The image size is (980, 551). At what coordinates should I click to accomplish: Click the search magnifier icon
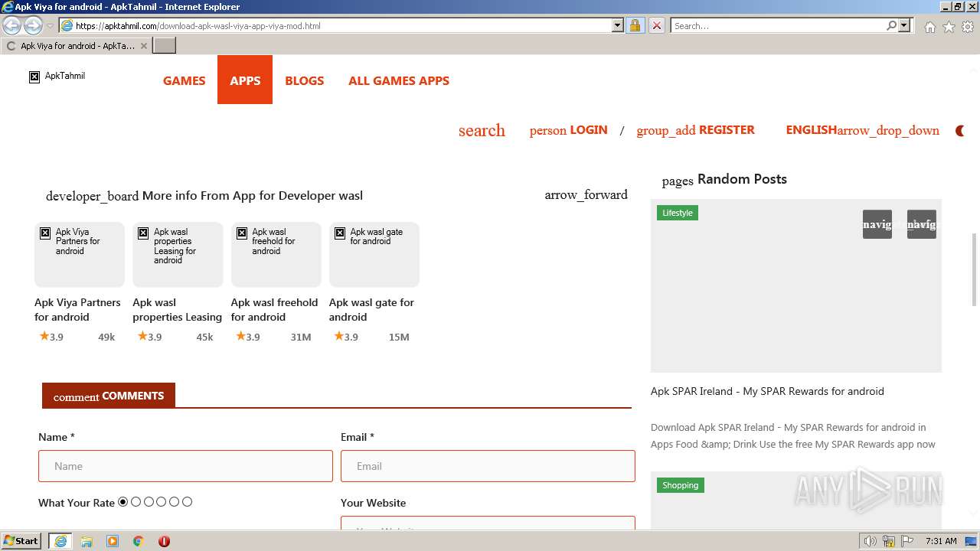[x=891, y=25]
